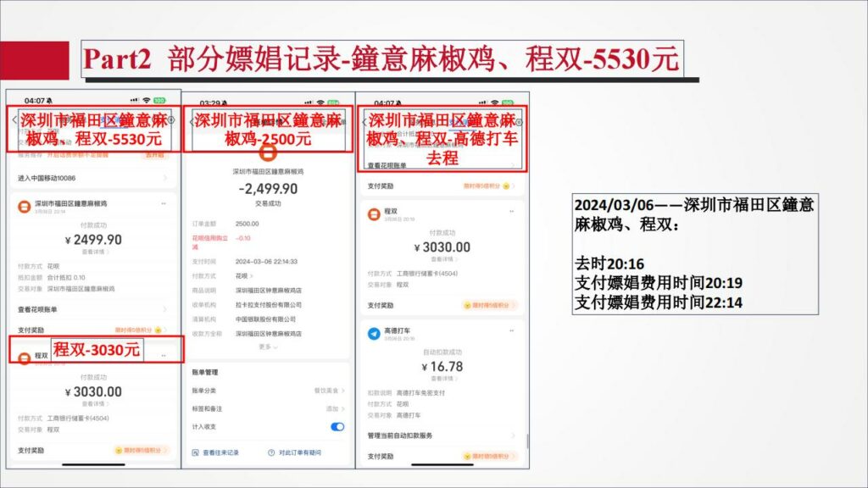Image resolution: width=868 pixels, height=488 pixels.
Task: Select the 高德打车免密支付 text
Action: 420,393
